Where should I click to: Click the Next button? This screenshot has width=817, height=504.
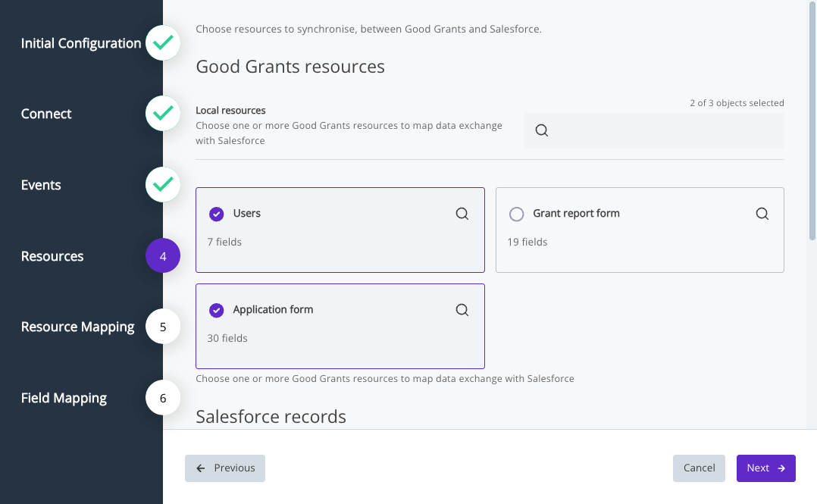point(765,468)
